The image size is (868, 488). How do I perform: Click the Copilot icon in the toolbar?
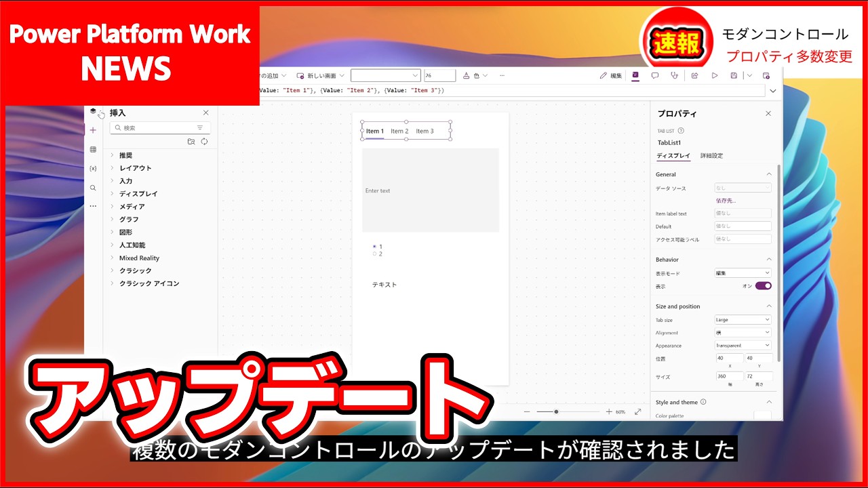[x=635, y=76]
